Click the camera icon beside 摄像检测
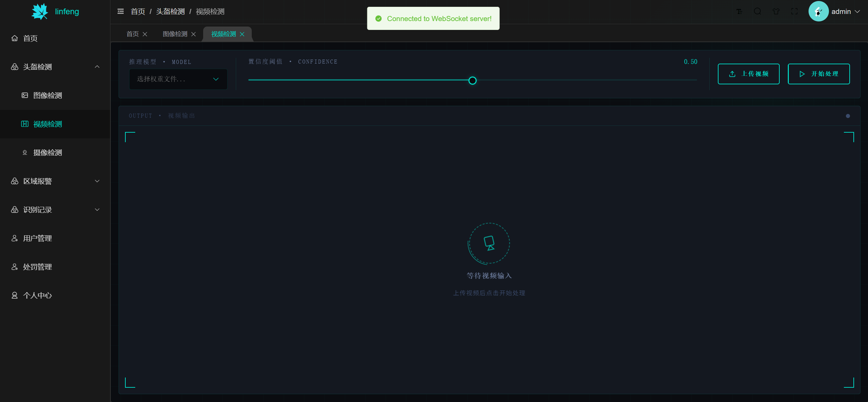Image resolution: width=868 pixels, height=402 pixels. [x=25, y=152]
